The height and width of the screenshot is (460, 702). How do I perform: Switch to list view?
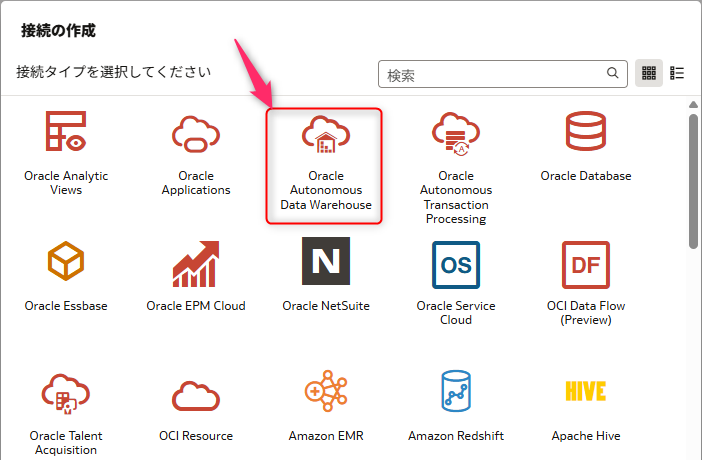pos(677,73)
